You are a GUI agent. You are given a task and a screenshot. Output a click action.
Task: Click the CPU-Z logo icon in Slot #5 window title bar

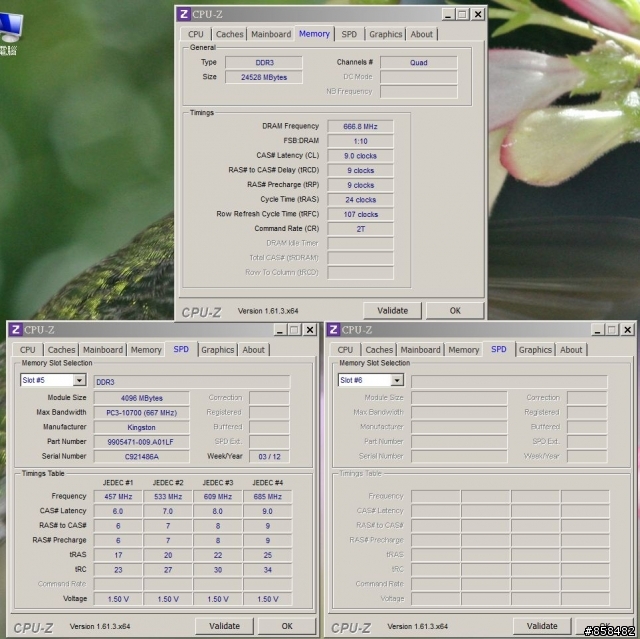[16, 329]
